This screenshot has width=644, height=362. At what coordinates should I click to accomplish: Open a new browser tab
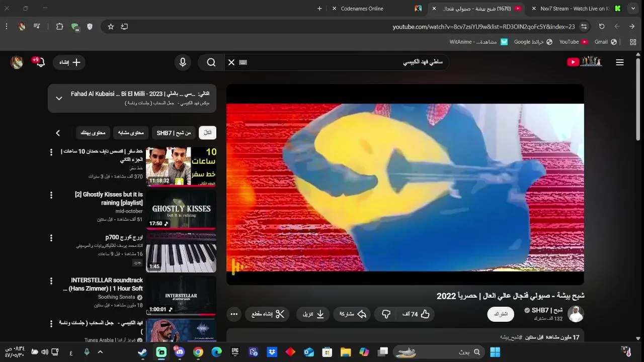click(319, 9)
